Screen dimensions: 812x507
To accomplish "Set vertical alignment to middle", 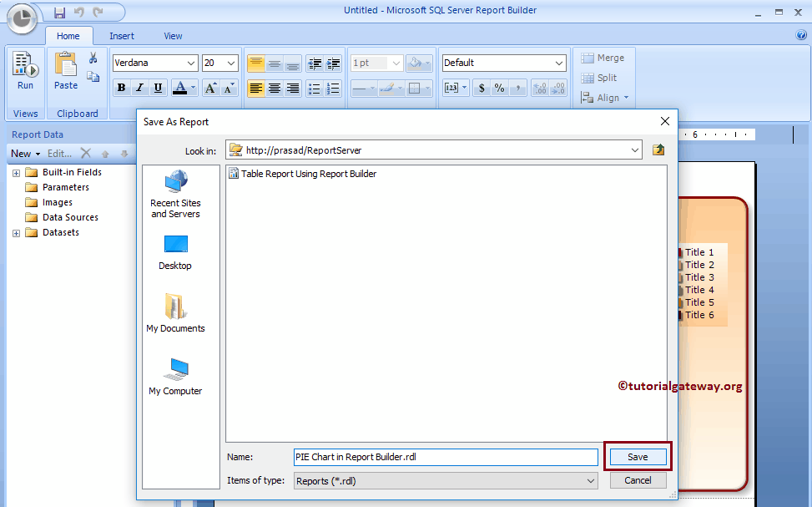I will [x=275, y=63].
